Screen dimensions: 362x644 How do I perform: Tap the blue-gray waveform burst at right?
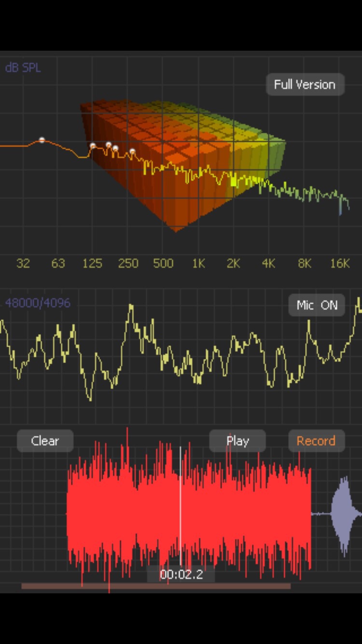pyautogui.click(x=345, y=514)
